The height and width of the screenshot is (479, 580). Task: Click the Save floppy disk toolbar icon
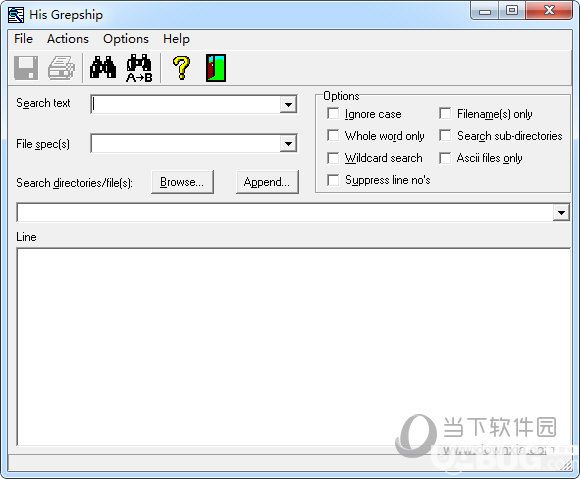point(26,68)
